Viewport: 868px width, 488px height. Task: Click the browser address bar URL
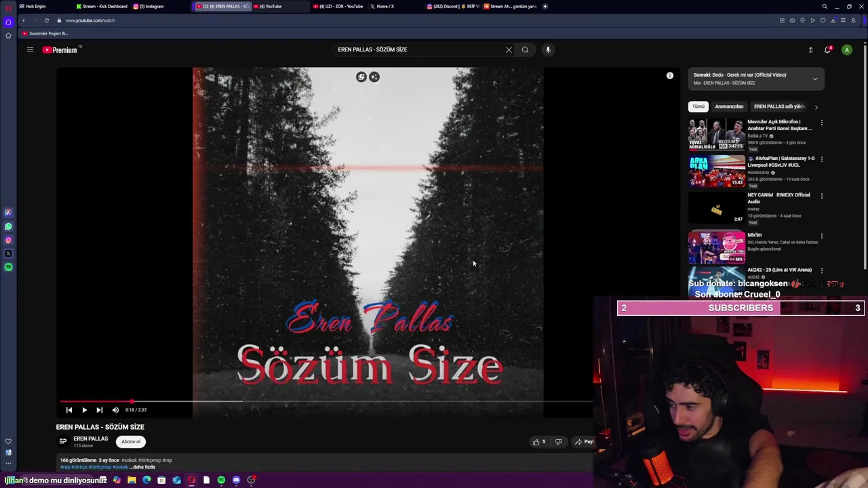click(x=90, y=20)
